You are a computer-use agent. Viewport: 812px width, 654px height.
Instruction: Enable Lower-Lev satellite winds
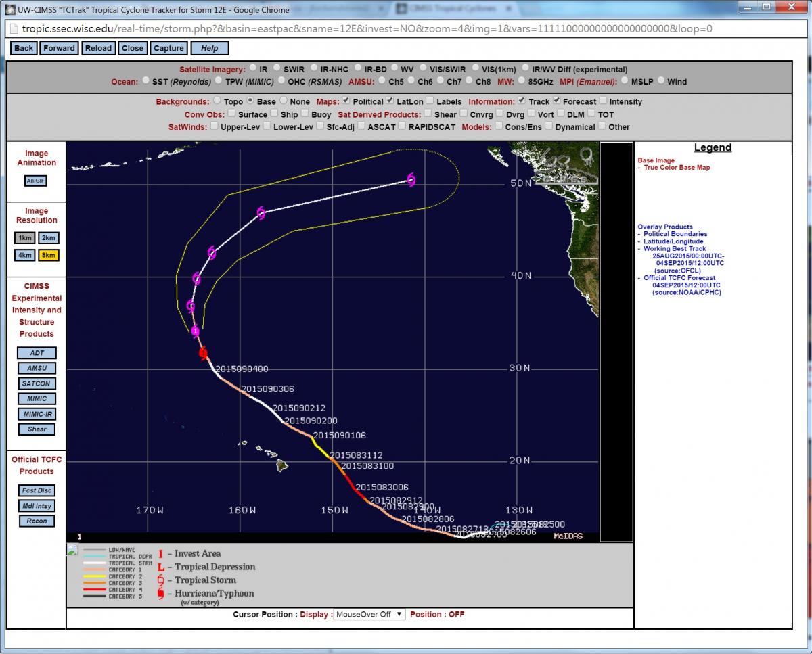tap(267, 126)
